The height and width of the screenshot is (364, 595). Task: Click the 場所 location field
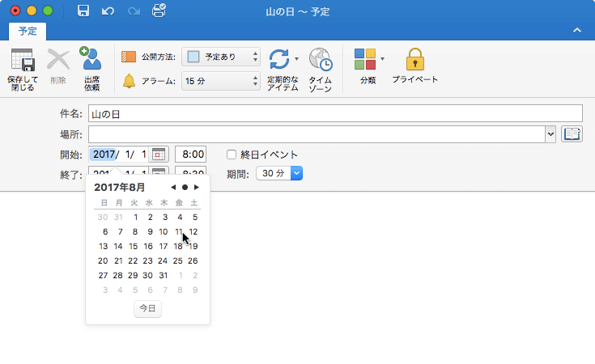tap(317, 134)
